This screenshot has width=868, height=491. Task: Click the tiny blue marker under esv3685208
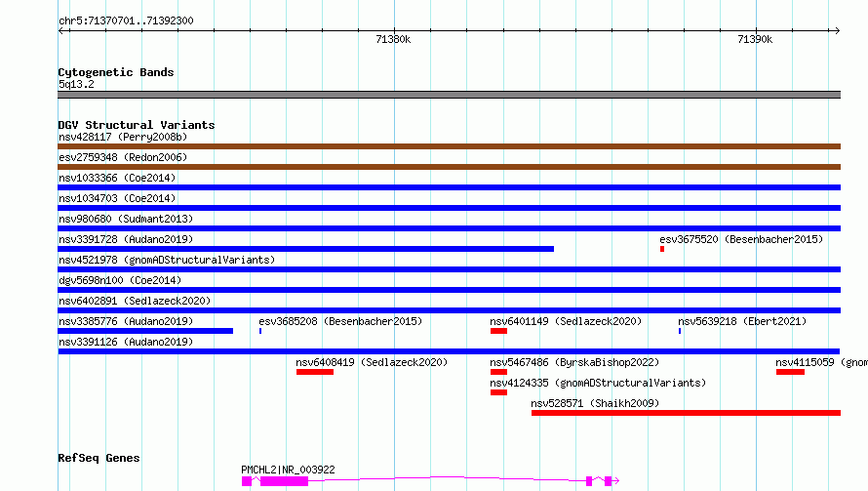pyautogui.click(x=260, y=331)
